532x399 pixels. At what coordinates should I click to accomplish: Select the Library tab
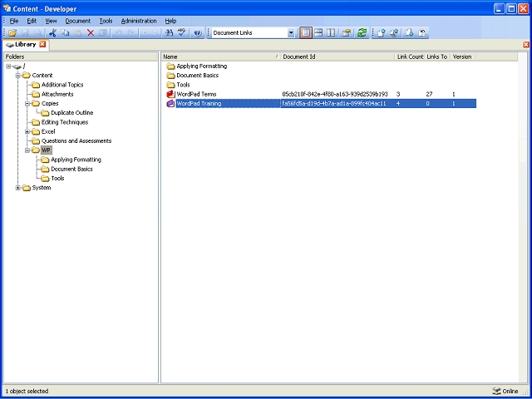click(x=26, y=44)
